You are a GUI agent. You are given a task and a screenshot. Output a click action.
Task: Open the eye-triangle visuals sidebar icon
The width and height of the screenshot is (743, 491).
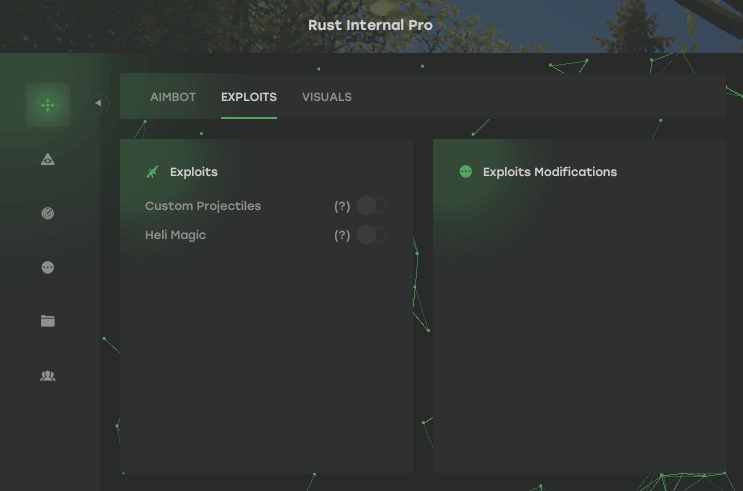click(x=48, y=159)
